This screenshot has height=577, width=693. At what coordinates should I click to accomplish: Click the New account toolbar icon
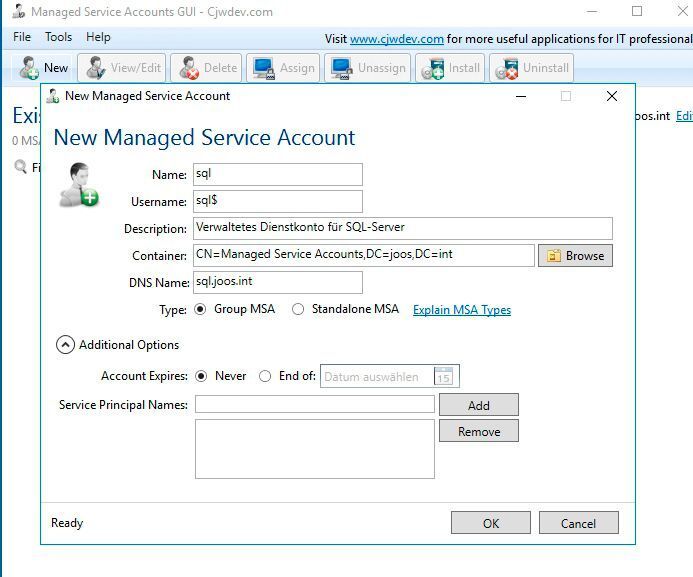coord(30,68)
